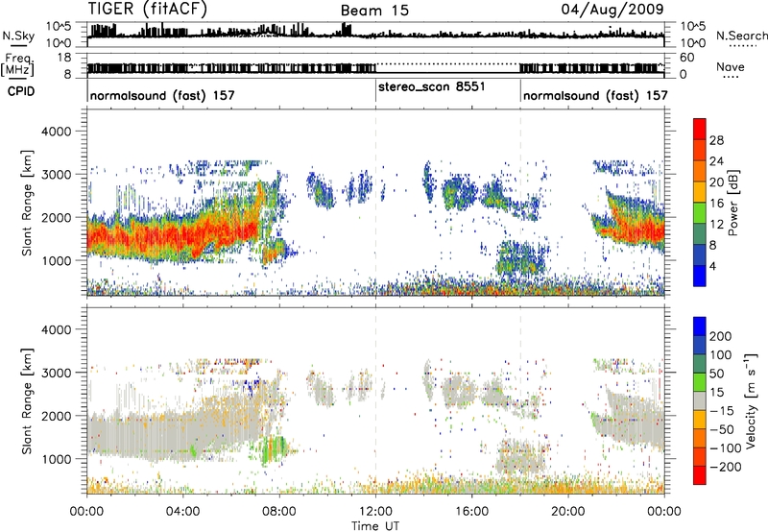Click the "CPID" row label
Image resolution: width=768 pixels, height=532 pixels.
pyautogui.click(x=21, y=91)
